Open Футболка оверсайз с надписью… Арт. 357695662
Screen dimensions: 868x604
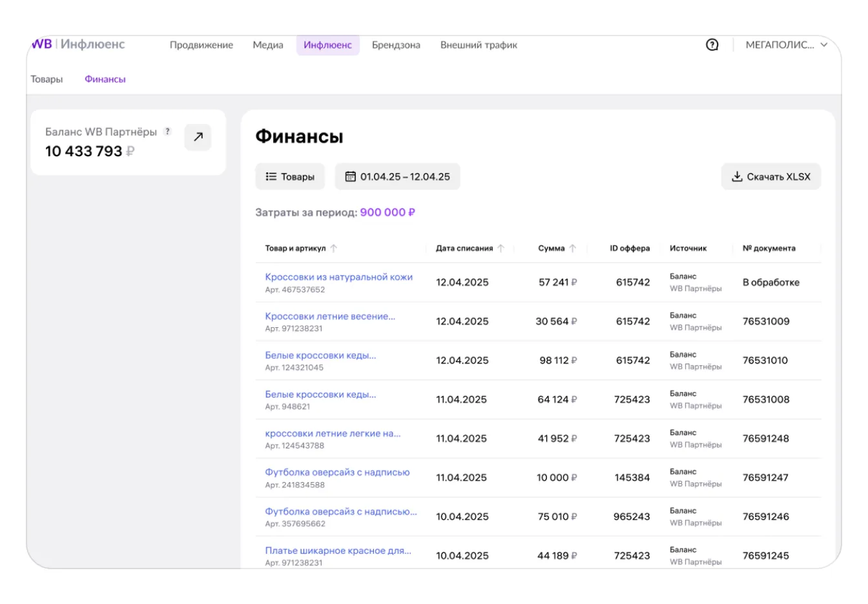tap(341, 511)
